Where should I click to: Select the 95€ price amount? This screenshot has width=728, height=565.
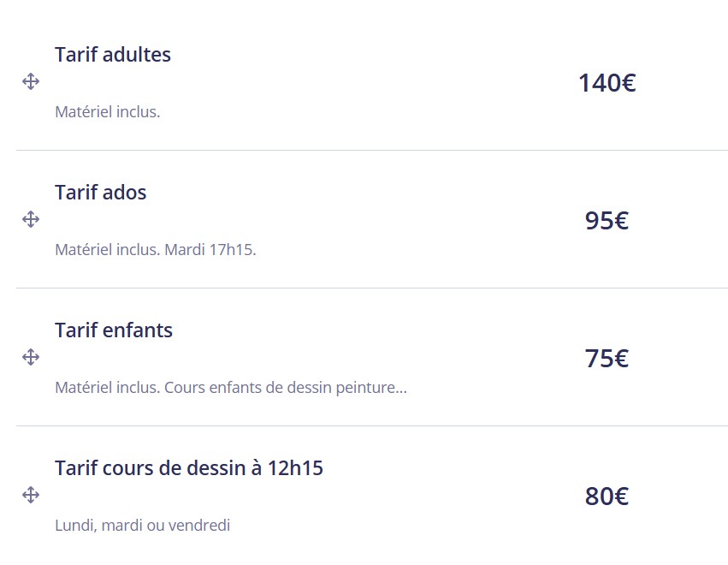(607, 221)
